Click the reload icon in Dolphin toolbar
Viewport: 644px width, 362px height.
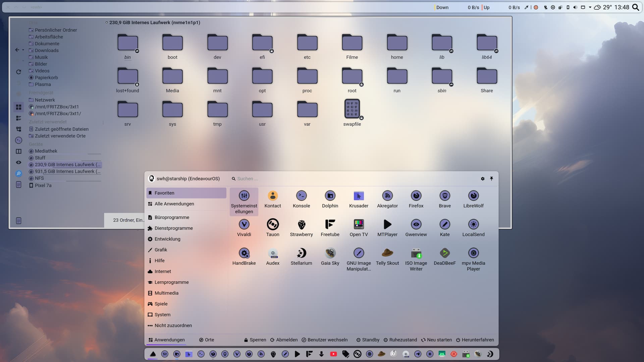coord(19,72)
